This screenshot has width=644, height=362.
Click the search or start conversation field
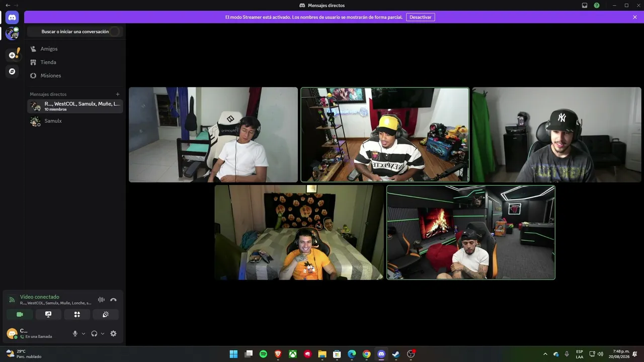[x=75, y=32]
